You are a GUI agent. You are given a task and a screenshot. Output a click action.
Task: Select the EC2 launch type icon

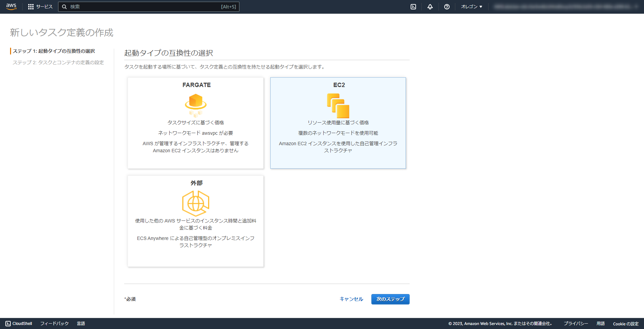(338, 105)
